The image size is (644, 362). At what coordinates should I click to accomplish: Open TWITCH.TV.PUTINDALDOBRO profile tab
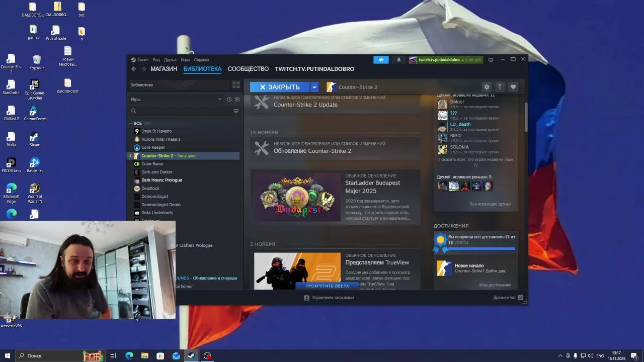(314, 69)
